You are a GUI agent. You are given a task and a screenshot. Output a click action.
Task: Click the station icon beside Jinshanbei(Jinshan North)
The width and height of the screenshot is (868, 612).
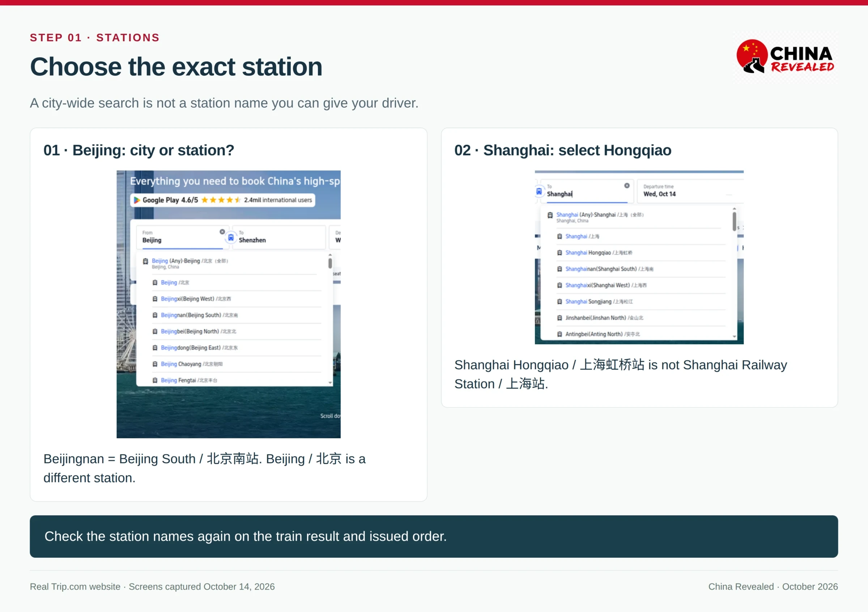tap(559, 318)
